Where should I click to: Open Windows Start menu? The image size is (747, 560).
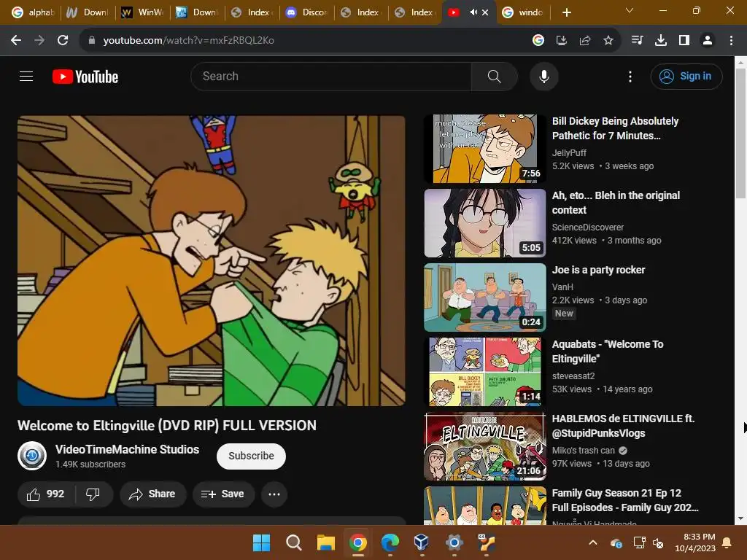tap(262, 542)
